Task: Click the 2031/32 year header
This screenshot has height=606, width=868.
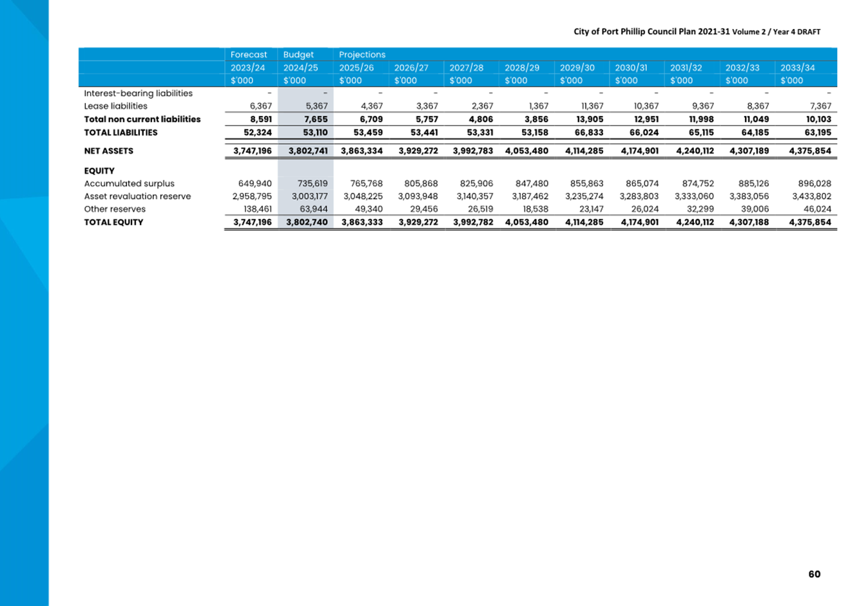Action: [686, 68]
